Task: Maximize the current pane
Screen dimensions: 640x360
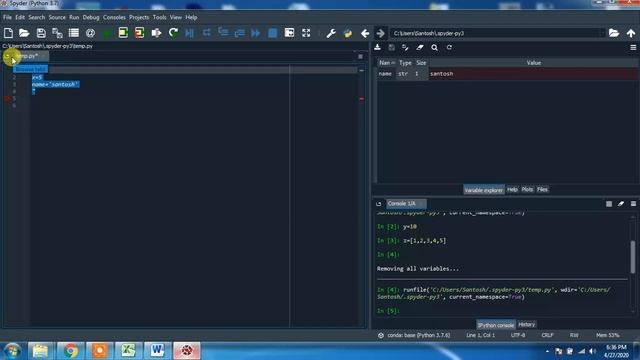Action: click(x=289, y=33)
